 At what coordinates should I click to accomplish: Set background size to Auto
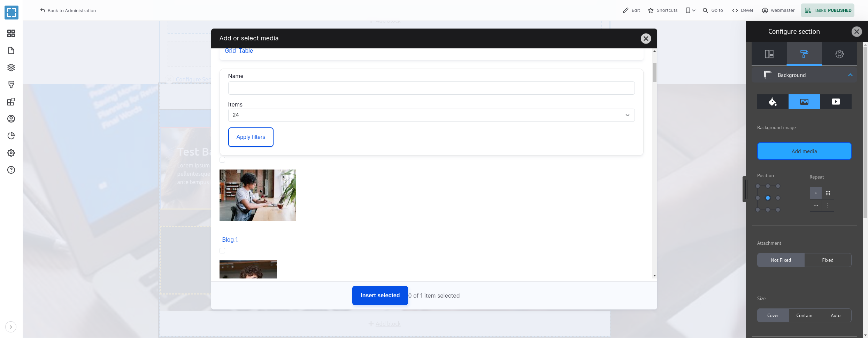point(836,315)
